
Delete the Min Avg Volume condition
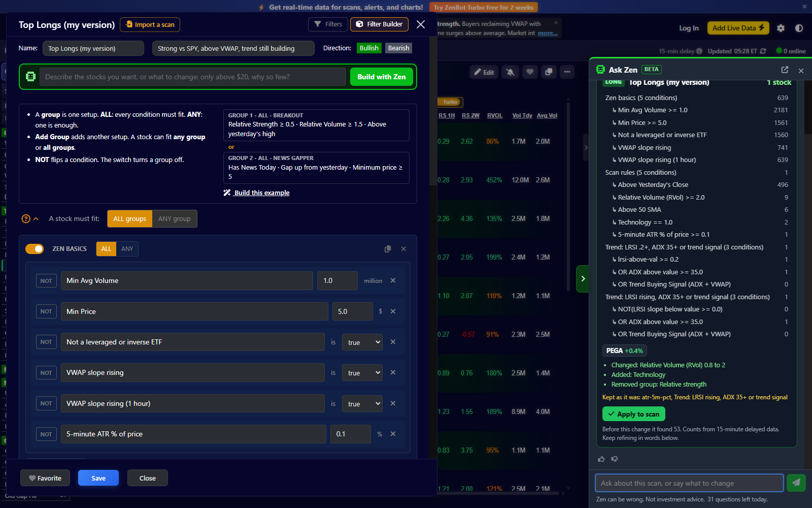pyautogui.click(x=393, y=280)
